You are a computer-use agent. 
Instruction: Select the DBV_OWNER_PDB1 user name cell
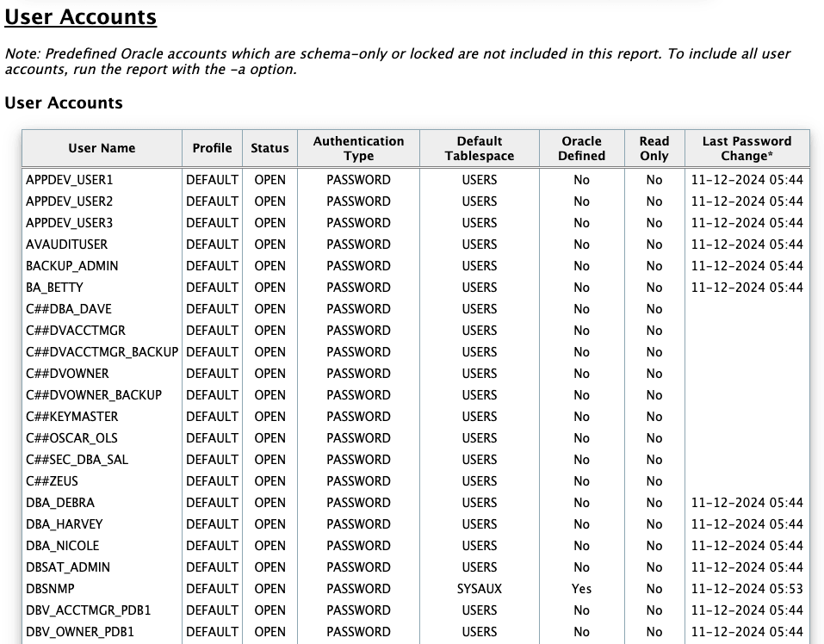[80, 632]
